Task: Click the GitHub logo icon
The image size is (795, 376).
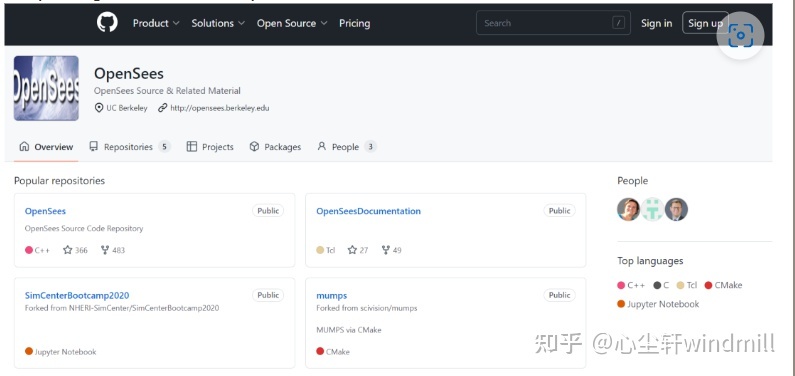Action: pyautogui.click(x=107, y=23)
